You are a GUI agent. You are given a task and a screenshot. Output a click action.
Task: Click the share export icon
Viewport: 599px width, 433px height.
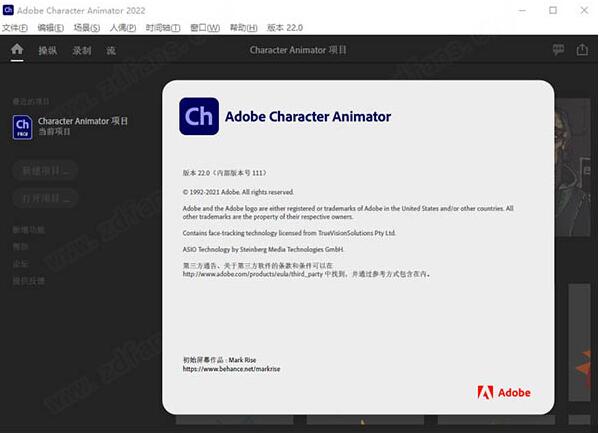point(582,49)
